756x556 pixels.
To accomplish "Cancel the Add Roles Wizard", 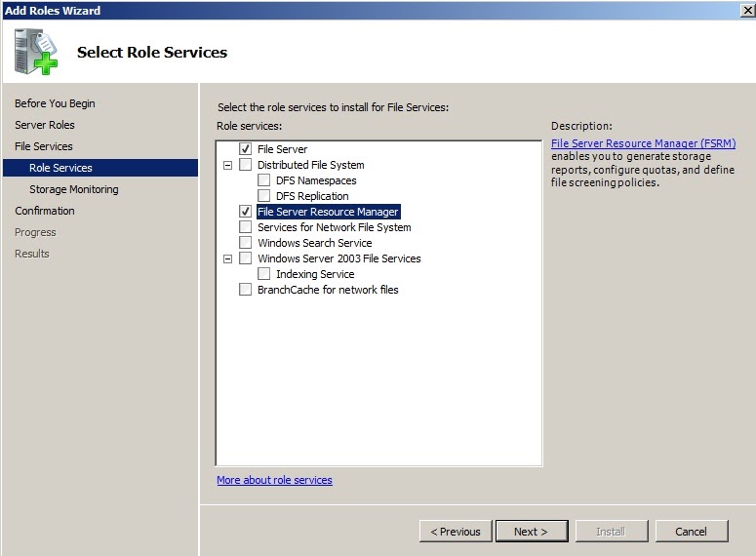I will pyautogui.click(x=692, y=532).
